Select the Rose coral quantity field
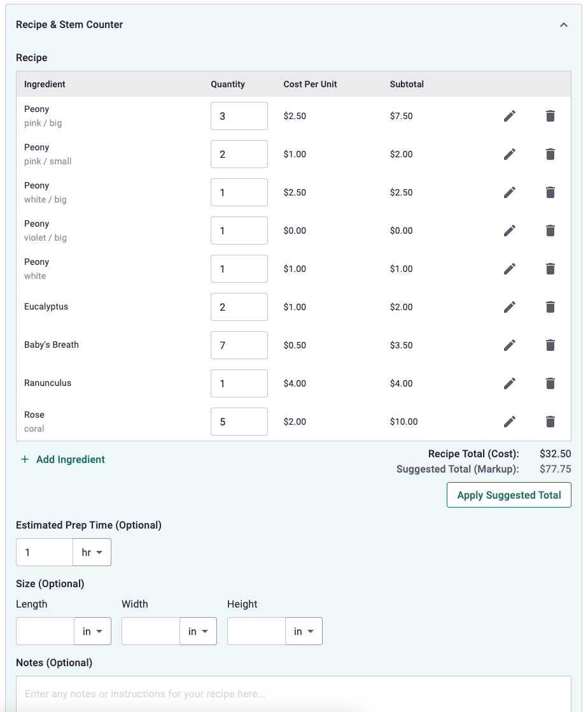 (239, 422)
